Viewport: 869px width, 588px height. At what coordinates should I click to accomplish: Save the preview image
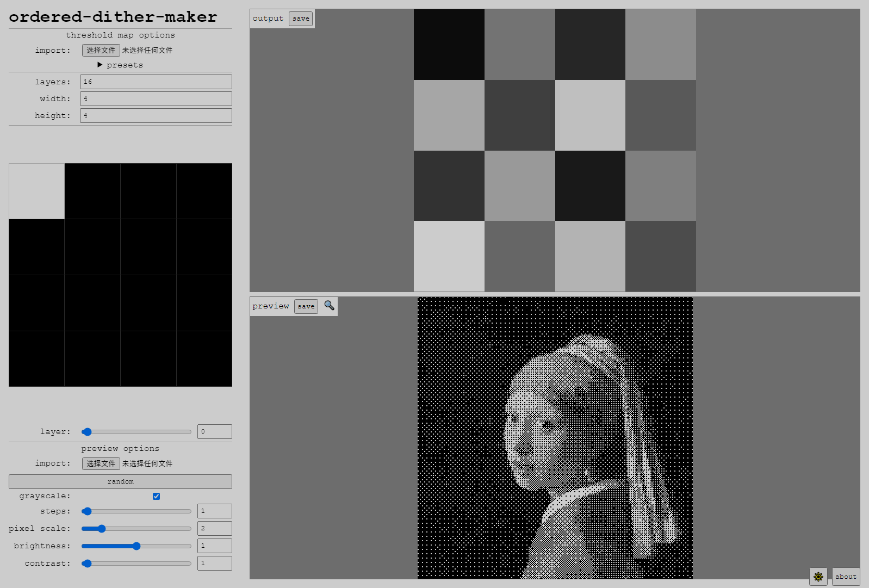pyautogui.click(x=306, y=306)
